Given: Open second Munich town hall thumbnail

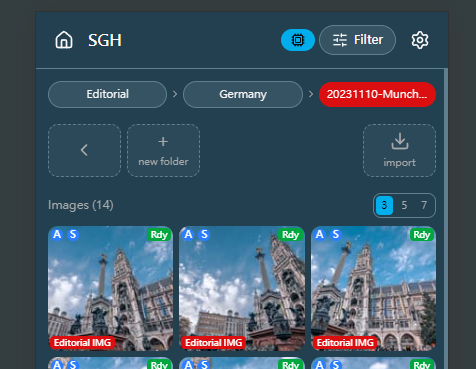Looking at the screenshot, I should point(242,289).
